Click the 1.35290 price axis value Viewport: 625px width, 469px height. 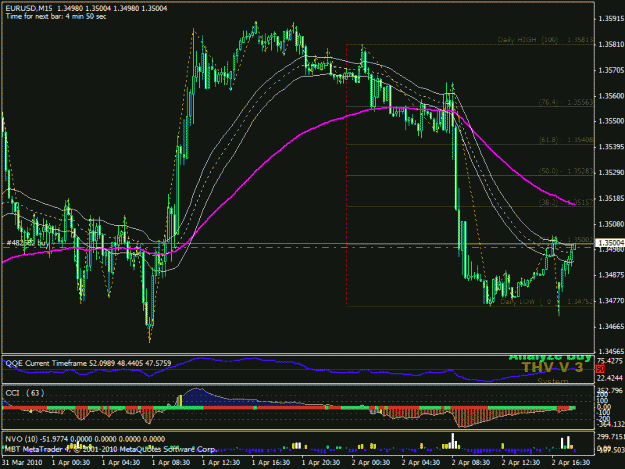coord(611,173)
